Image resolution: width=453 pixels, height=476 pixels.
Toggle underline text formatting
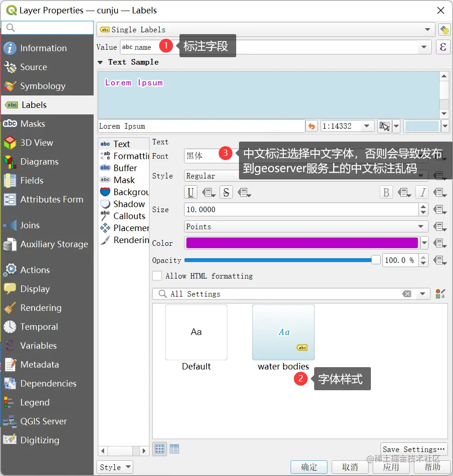point(191,192)
